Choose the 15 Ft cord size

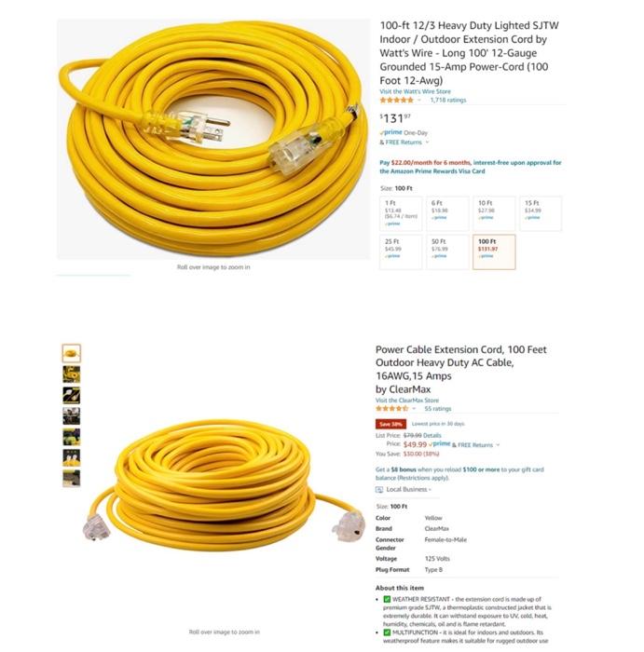(x=541, y=213)
